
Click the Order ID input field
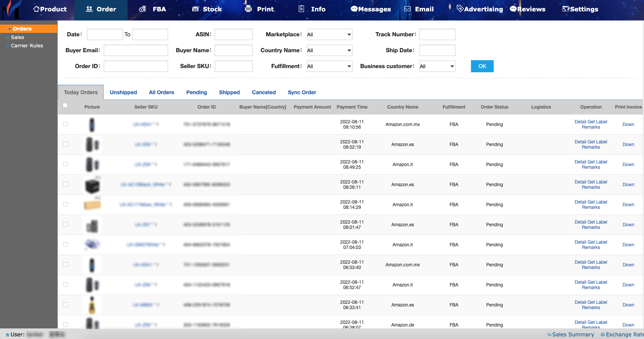coord(136,66)
